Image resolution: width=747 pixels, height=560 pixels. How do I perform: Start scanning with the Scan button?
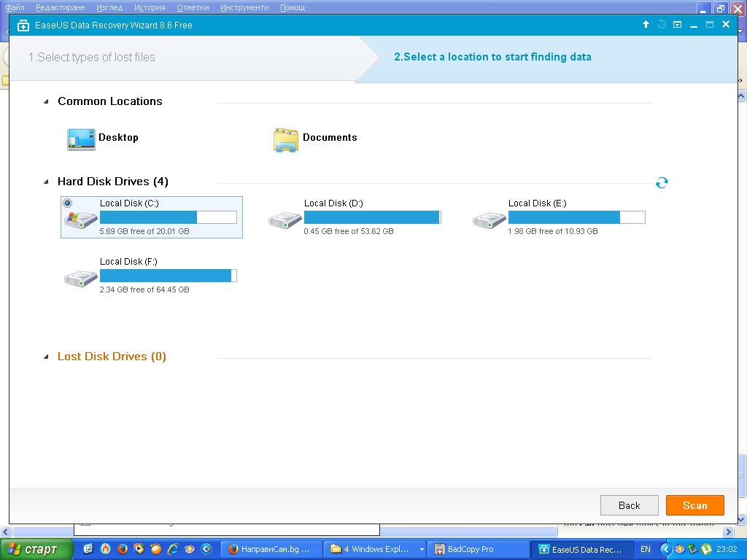[695, 505]
